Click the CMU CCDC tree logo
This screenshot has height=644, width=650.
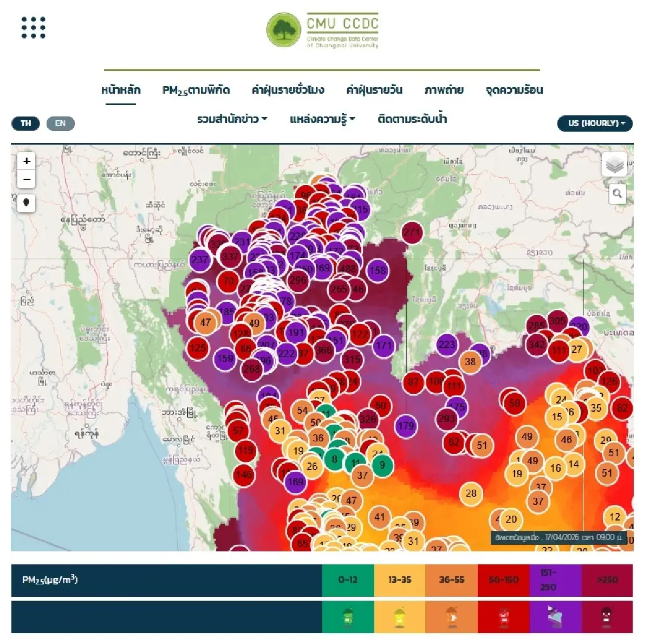pyautogui.click(x=283, y=30)
